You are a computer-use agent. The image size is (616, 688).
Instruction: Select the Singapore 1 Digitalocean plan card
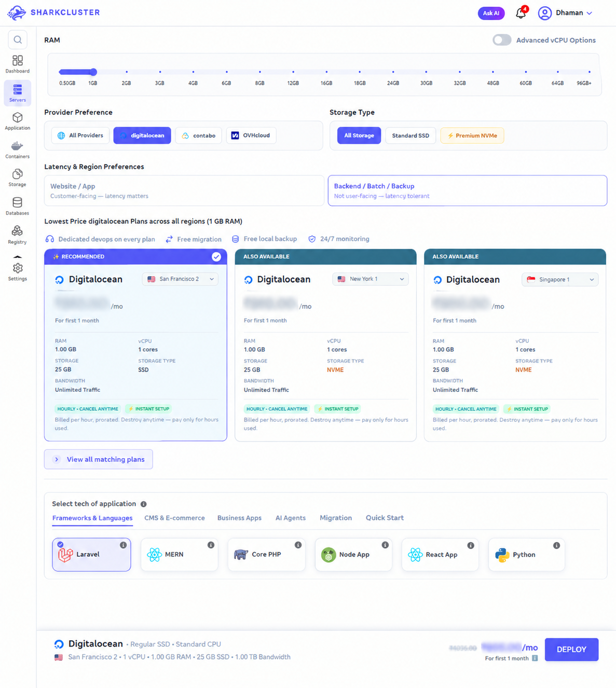click(515, 345)
